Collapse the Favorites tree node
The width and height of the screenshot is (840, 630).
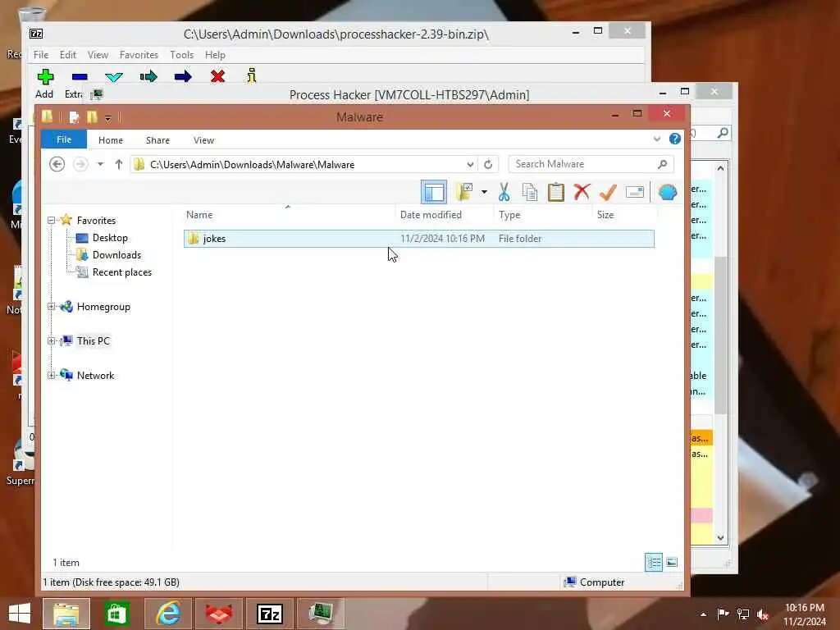[52, 220]
